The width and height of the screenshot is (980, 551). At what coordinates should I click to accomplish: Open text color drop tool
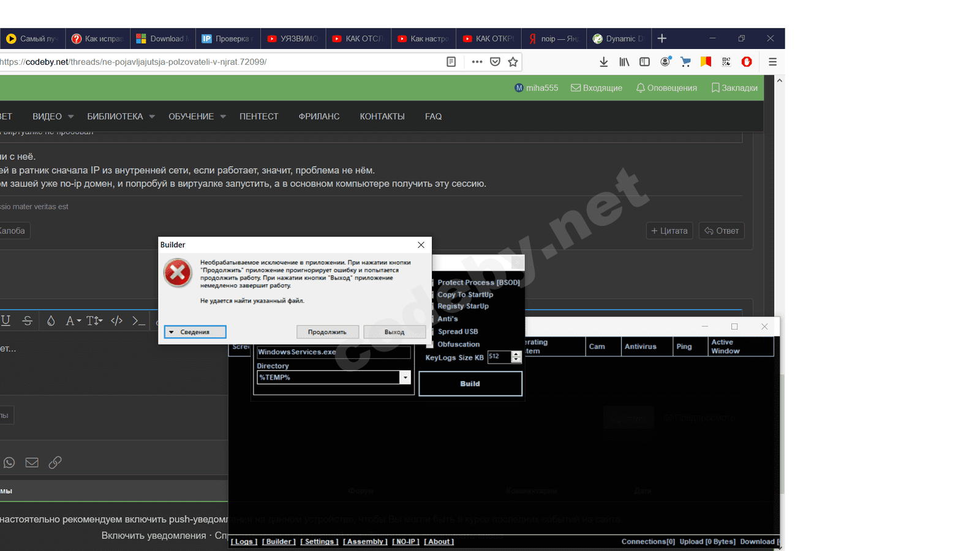[x=51, y=320]
